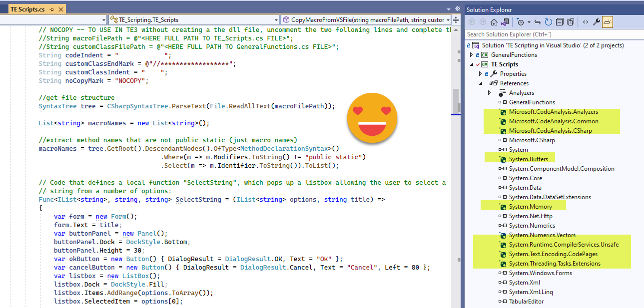644x308 pixels.
Task: Open Properties via the wrench toolbar icon
Action: pyautogui.click(x=596, y=21)
